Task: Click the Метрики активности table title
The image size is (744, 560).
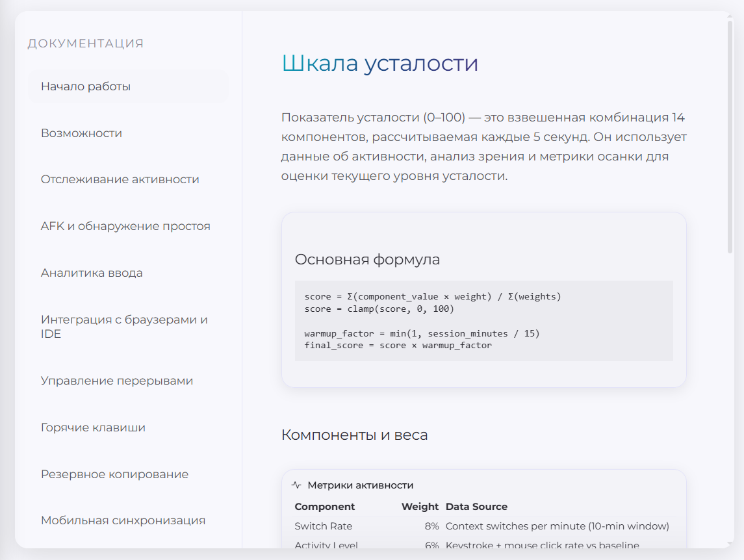Action: (361, 485)
